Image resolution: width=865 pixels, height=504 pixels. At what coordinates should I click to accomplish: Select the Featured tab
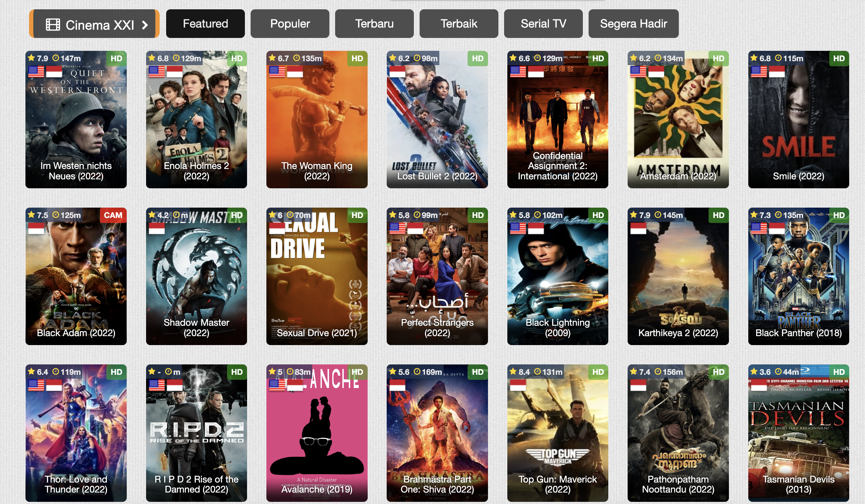(206, 24)
